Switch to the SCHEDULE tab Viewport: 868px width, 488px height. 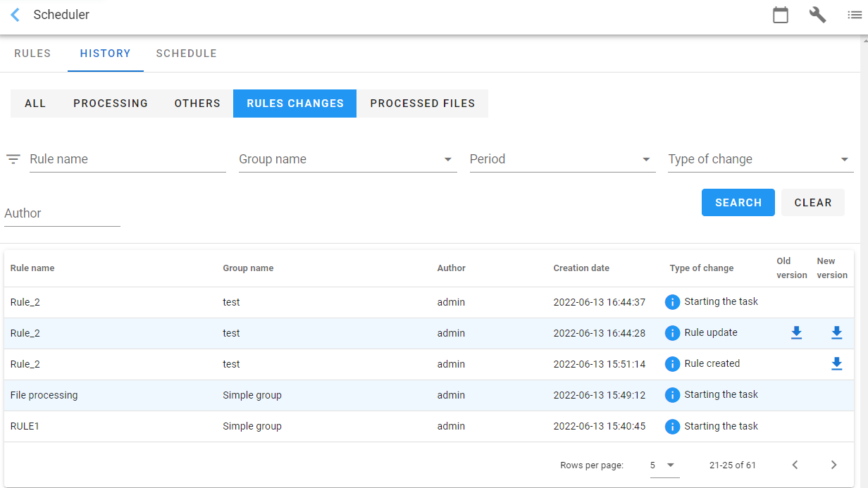(187, 54)
